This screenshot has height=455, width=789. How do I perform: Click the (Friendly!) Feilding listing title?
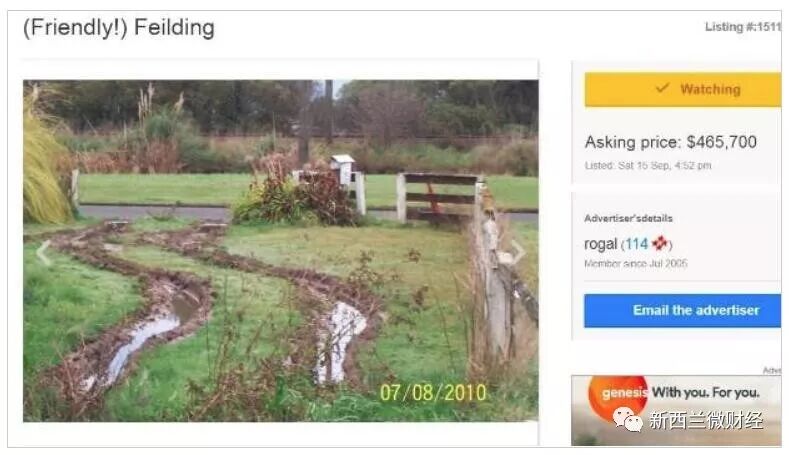(x=119, y=28)
